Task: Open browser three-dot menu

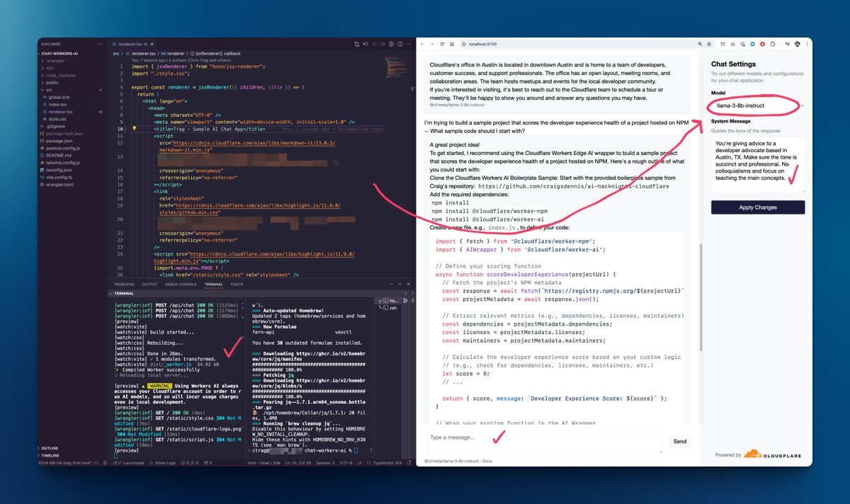Action: pyautogui.click(x=807, y=44)
